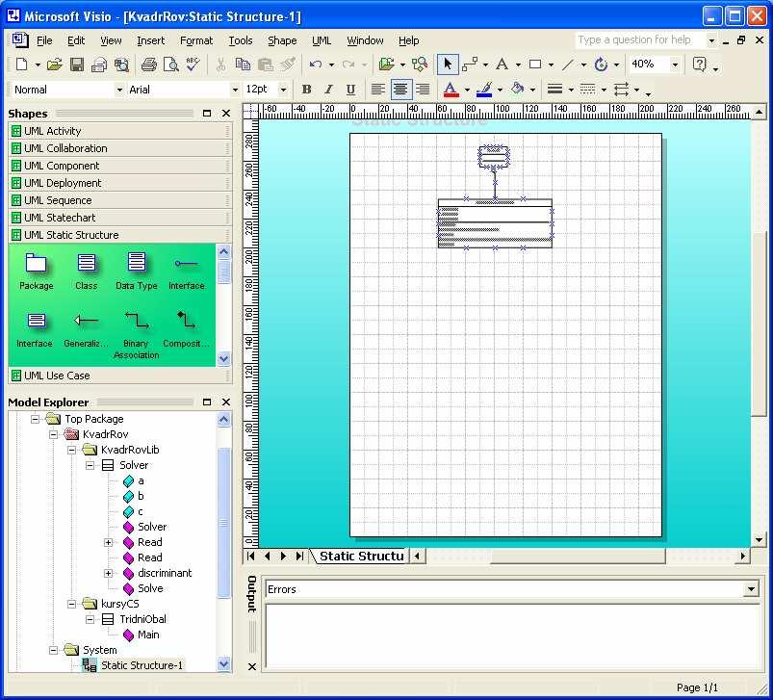The image size is (773, 700).
Task: Open the Errors dropdown in Output
Action: pos(751,589)
